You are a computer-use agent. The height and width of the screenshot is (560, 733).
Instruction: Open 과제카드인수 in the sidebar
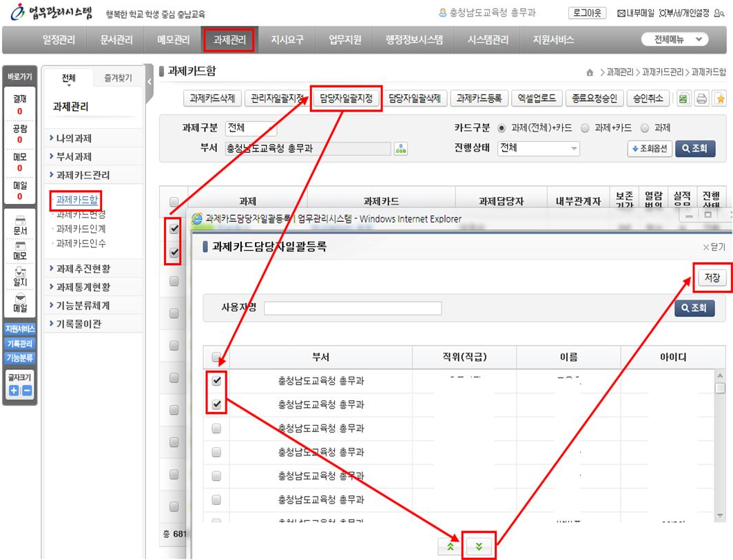(81, 244)
